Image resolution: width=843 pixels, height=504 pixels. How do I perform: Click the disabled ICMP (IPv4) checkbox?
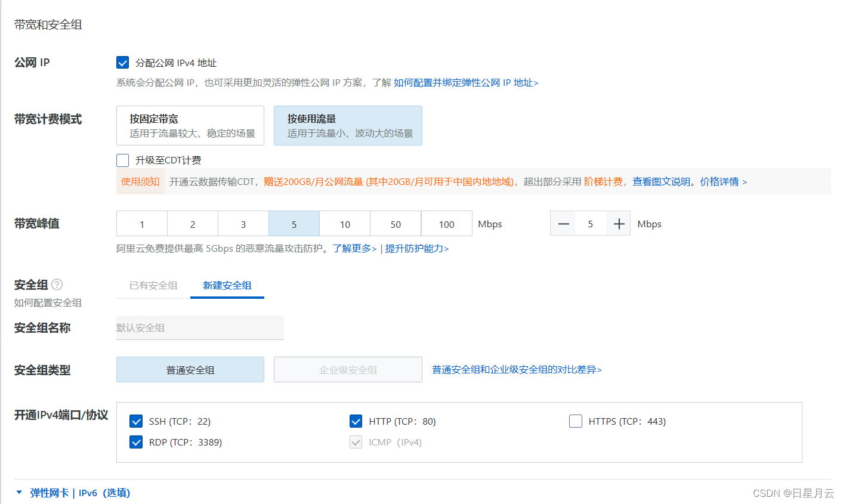pyautogui.click(x=356, y=442)
